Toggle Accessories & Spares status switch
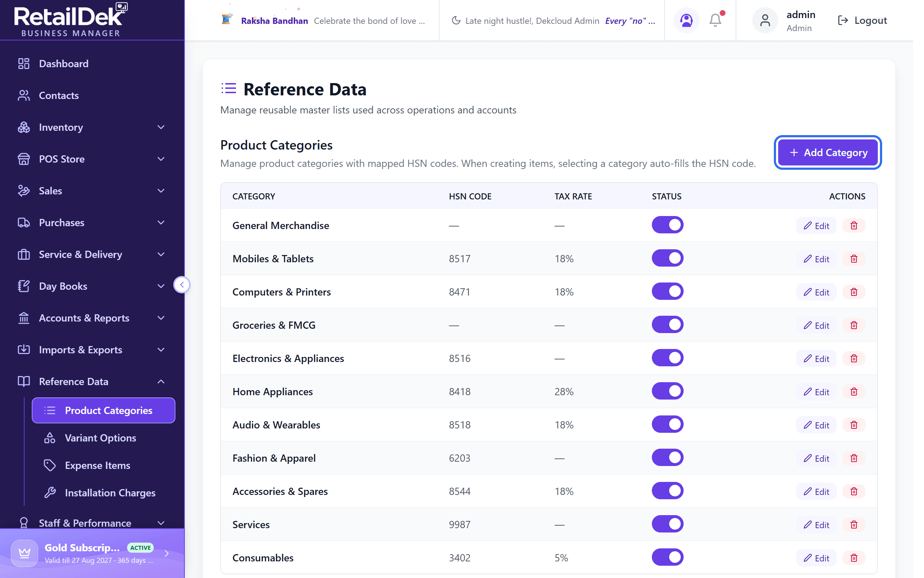Screen dimensions: 924x578 (667, 491)
